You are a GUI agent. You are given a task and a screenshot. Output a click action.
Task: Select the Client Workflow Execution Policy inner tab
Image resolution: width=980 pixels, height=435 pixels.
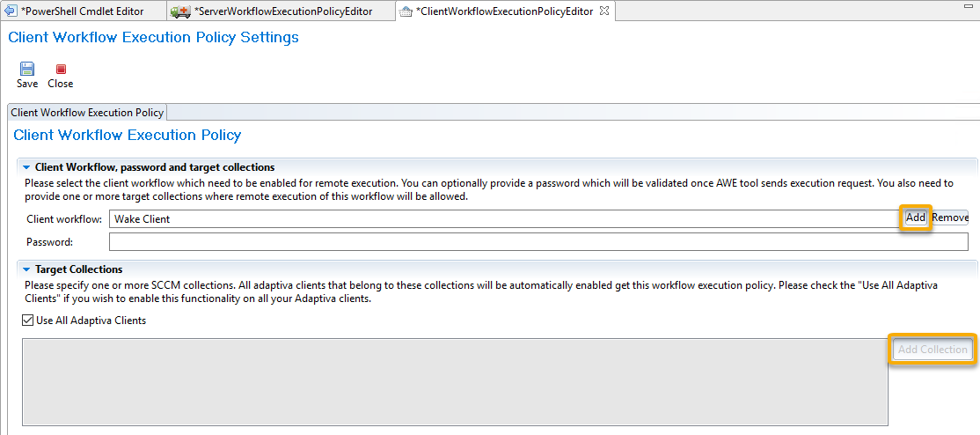[87, 113]
